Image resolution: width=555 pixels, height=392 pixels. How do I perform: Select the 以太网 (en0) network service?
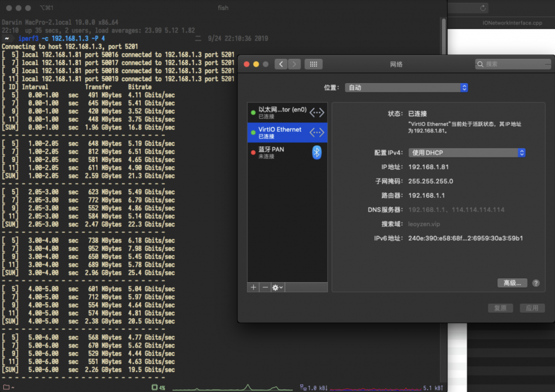[287, 113]
